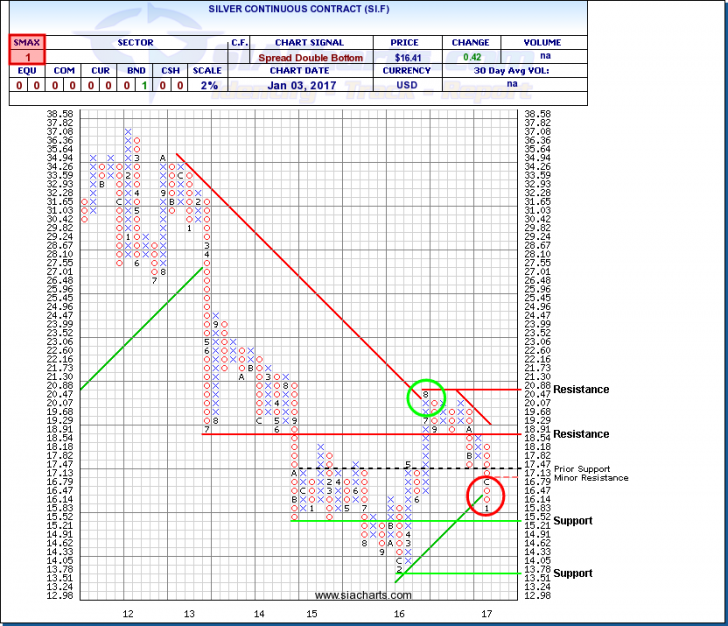Click the year 14 axis label
728x626 pixels.
[258, 612]
